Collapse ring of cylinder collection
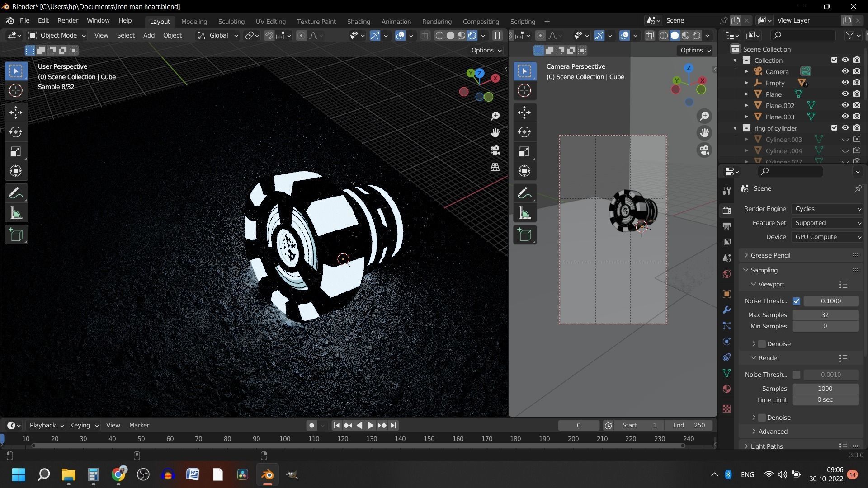This screenshot has height=488, width=868. click(x=735, y=128)
